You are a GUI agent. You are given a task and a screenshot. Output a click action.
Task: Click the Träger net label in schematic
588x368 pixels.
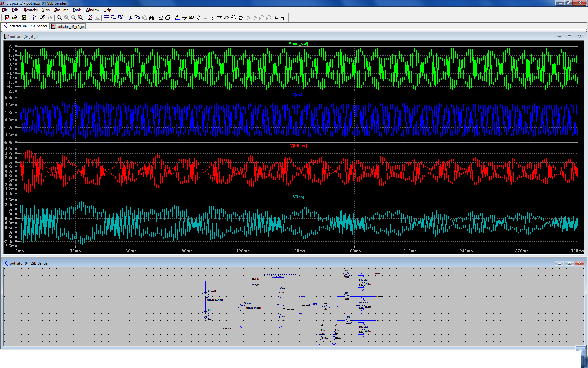pyautogui.click(x=379, y=296)
